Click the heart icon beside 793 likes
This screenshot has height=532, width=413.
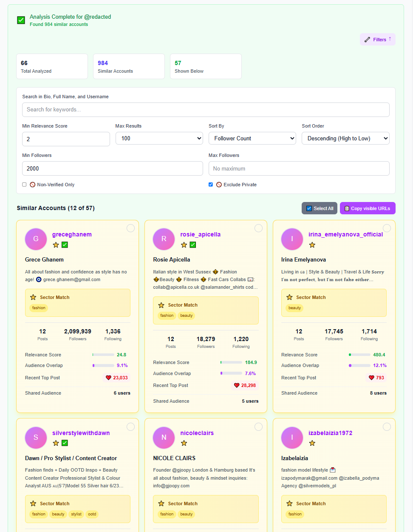(371, 378)
